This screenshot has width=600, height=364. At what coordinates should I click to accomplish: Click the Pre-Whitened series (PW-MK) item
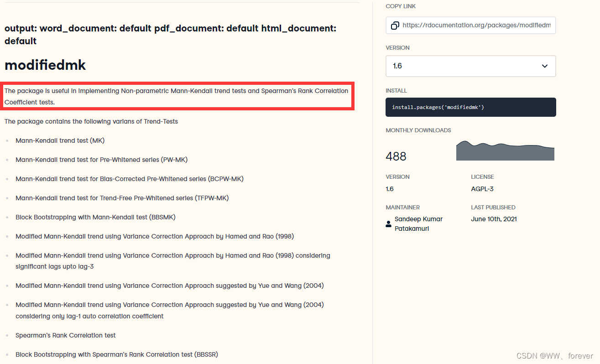point(102,160)
